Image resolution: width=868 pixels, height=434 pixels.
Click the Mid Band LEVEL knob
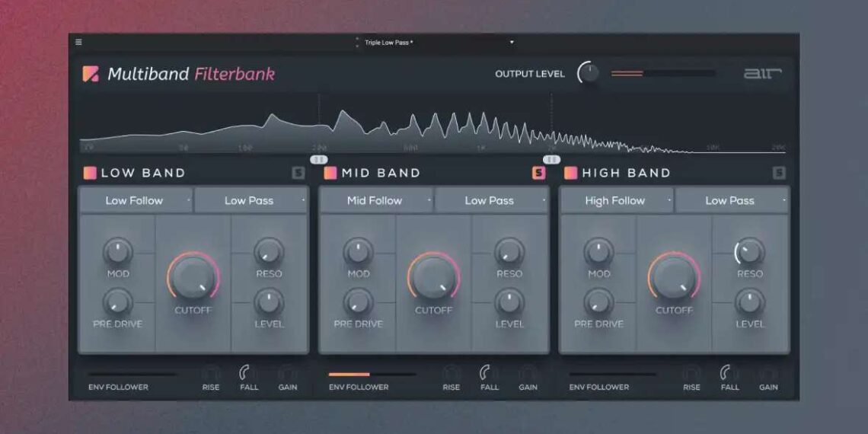(x=509, y=302)
